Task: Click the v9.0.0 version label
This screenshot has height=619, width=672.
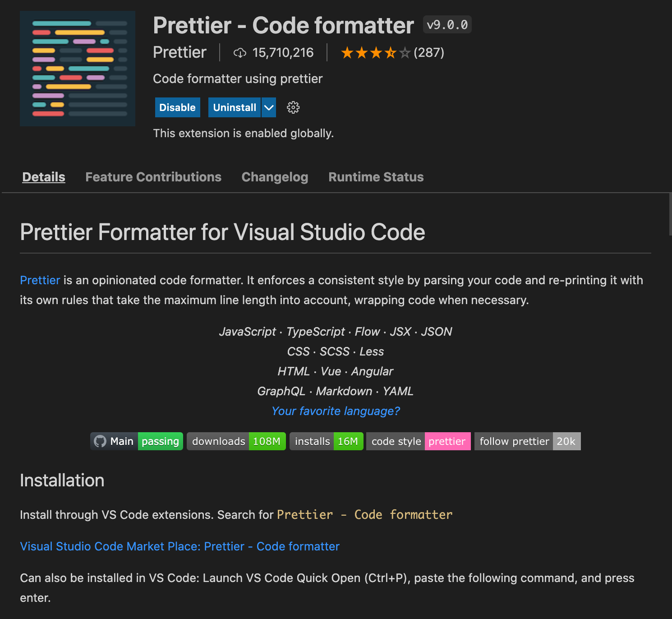Action: coord(447,25)
